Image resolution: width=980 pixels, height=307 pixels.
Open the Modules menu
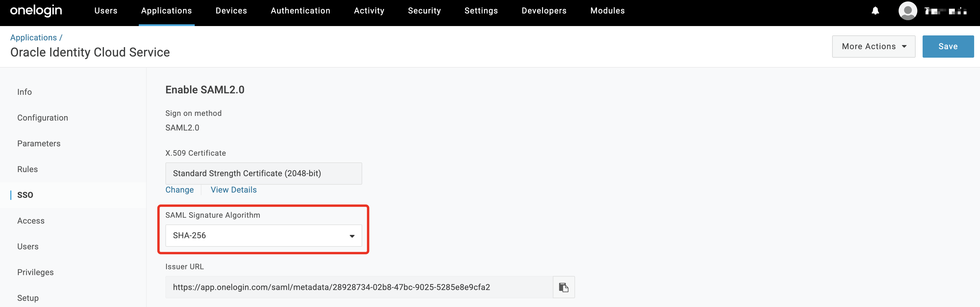[608, 11]
